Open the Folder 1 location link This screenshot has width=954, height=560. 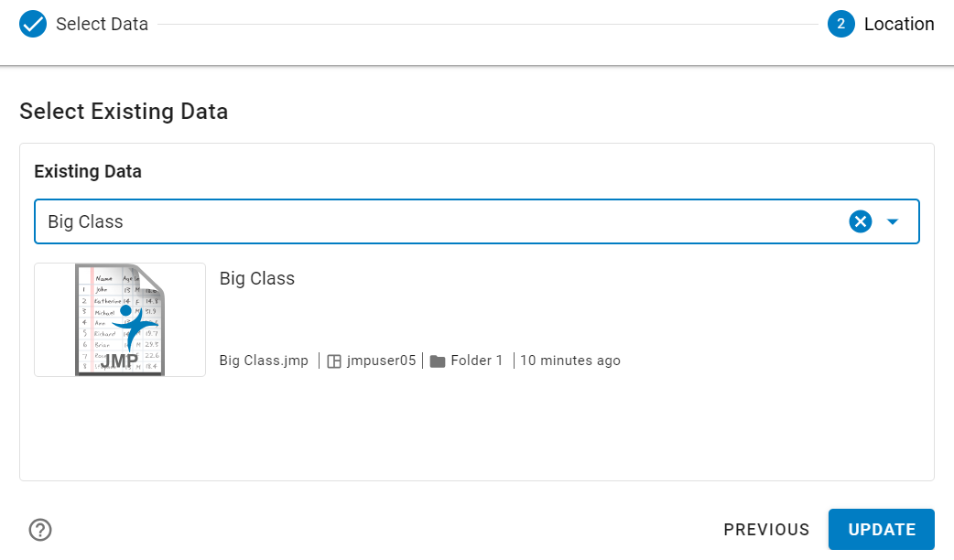(x=475, y=360)
